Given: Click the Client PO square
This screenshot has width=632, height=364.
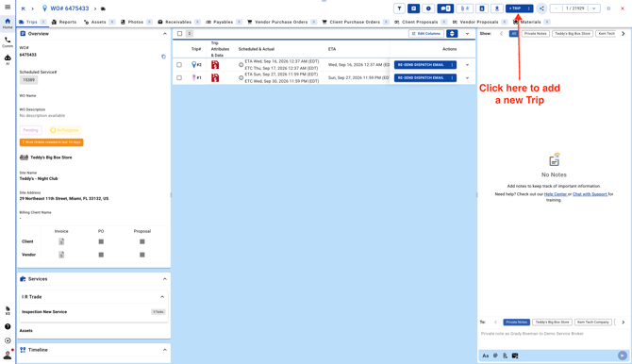Looking at the screenshot, I should [x=101, y=241].
